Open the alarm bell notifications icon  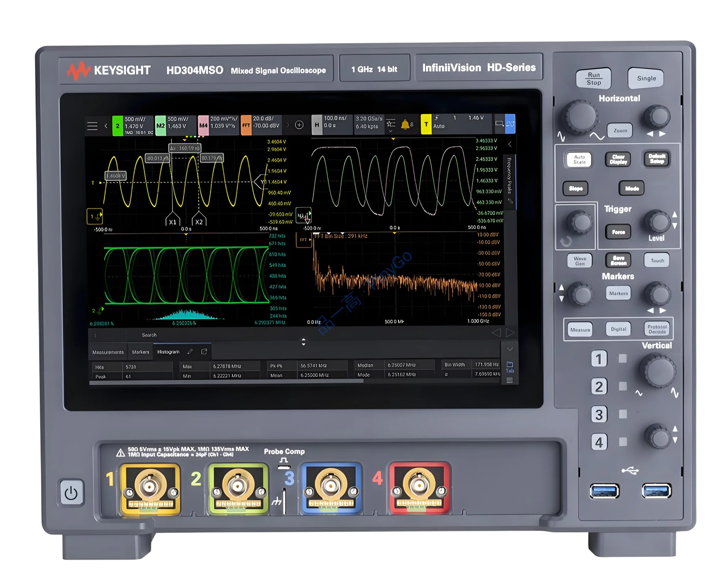[405, 124]
